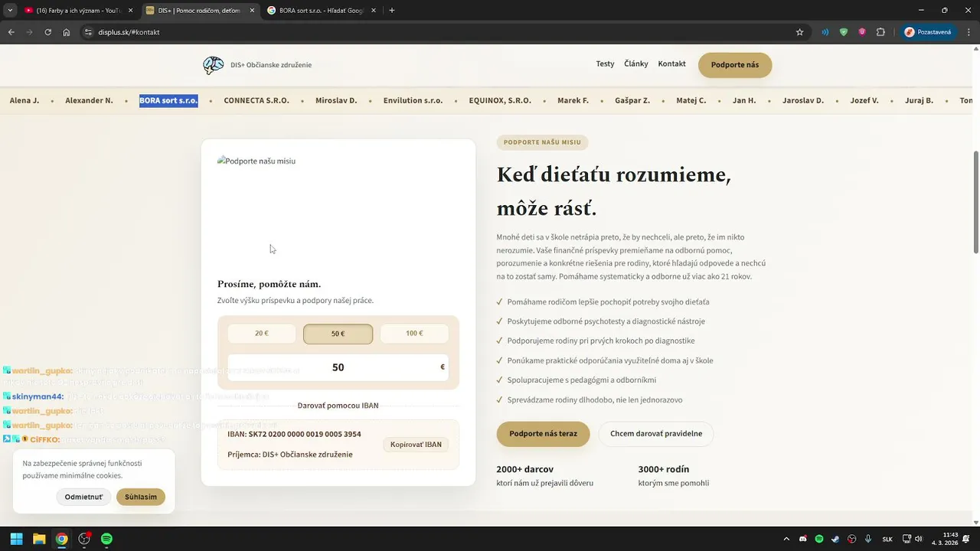The height and width of the screenshot is (551, 980).
Task: Click donor name Alexander N.
Action: [x=89, y=100]
